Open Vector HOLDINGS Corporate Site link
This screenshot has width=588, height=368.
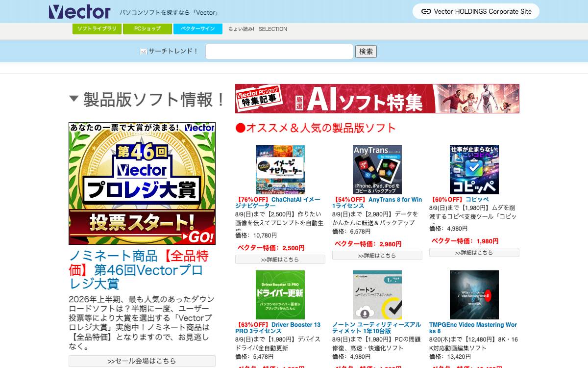[476, 11]
